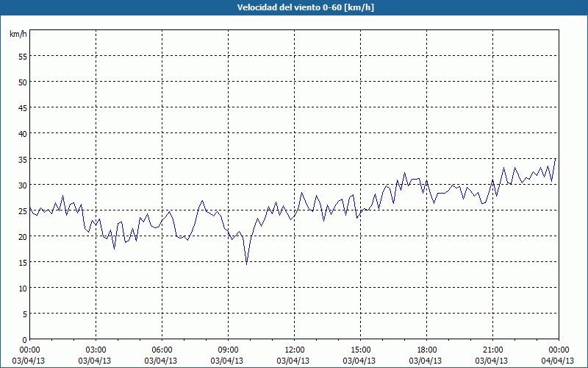
Task: Click the 18:00 time label on x-axis
Action: [427, 350]
